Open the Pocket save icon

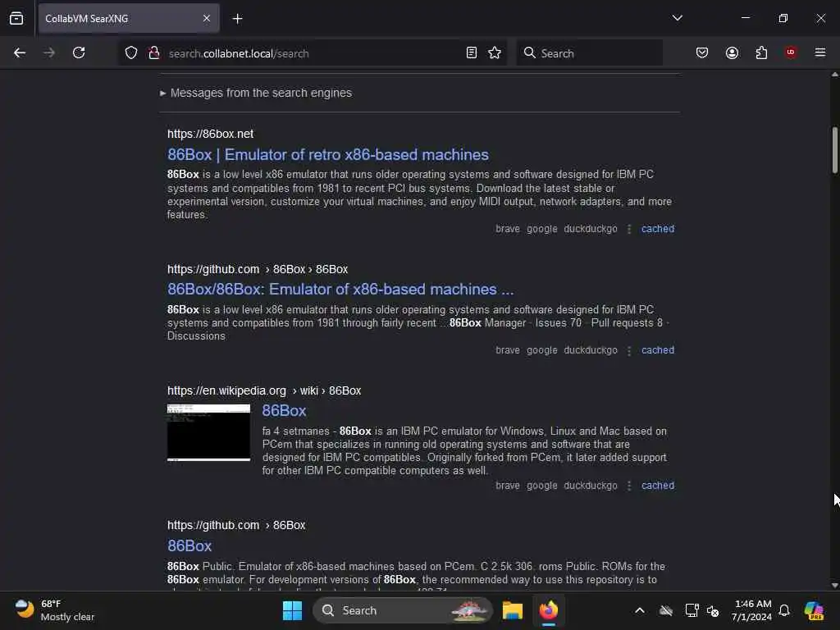(702, 52)
